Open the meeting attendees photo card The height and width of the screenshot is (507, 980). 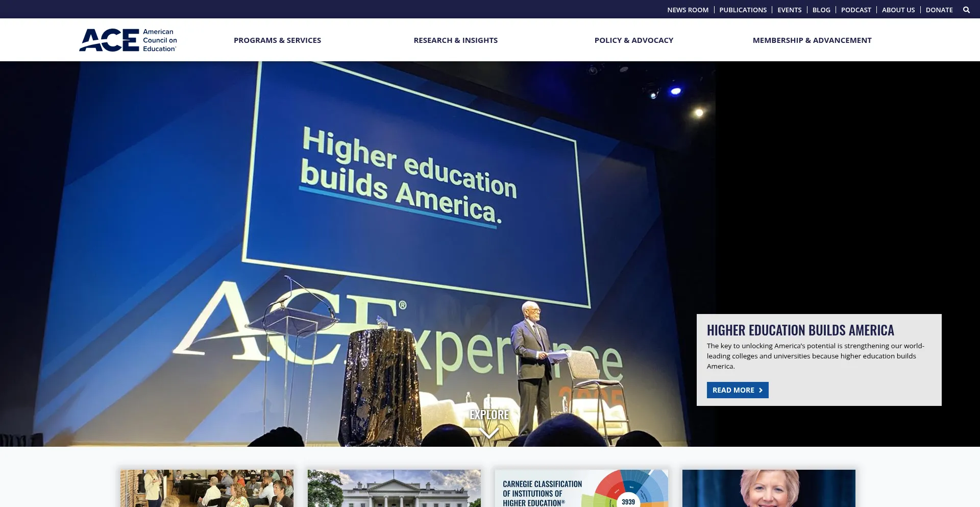click(x=207, y=488)
